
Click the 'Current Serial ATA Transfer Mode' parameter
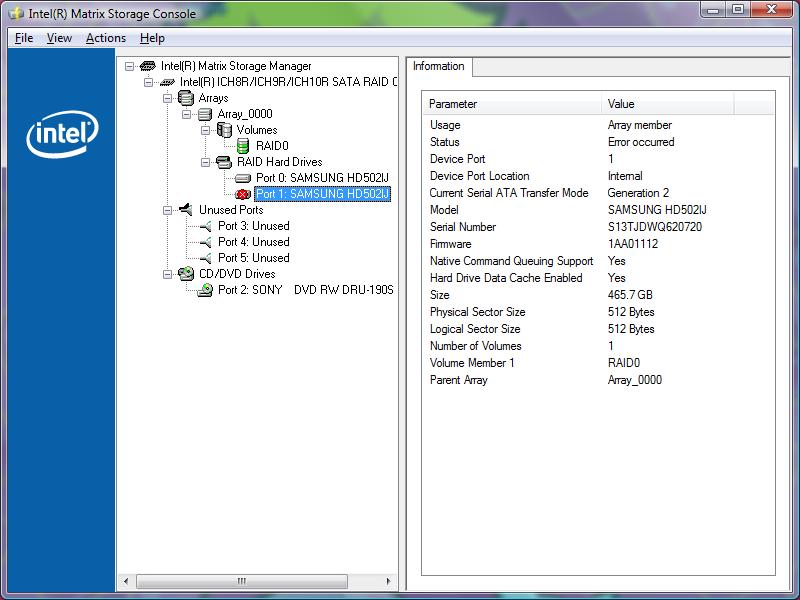[x=509, y=193]
